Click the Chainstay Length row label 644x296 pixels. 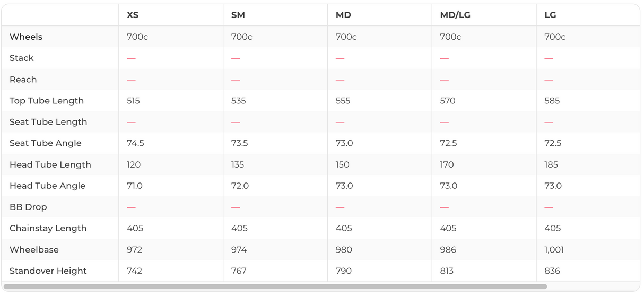click(48, 228)
